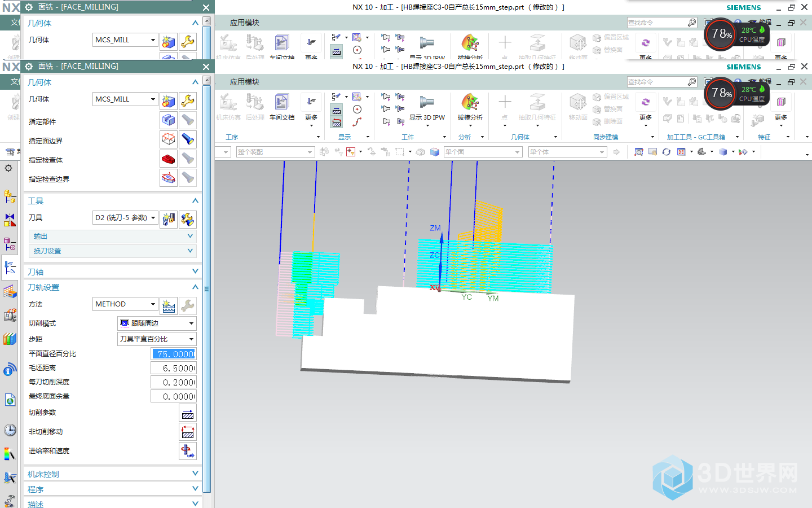Image resolution: width=812 pixels, height=508 pixels.
Task: Collapse the 刀轨设置 section
Action: click(x=112, y=287)
